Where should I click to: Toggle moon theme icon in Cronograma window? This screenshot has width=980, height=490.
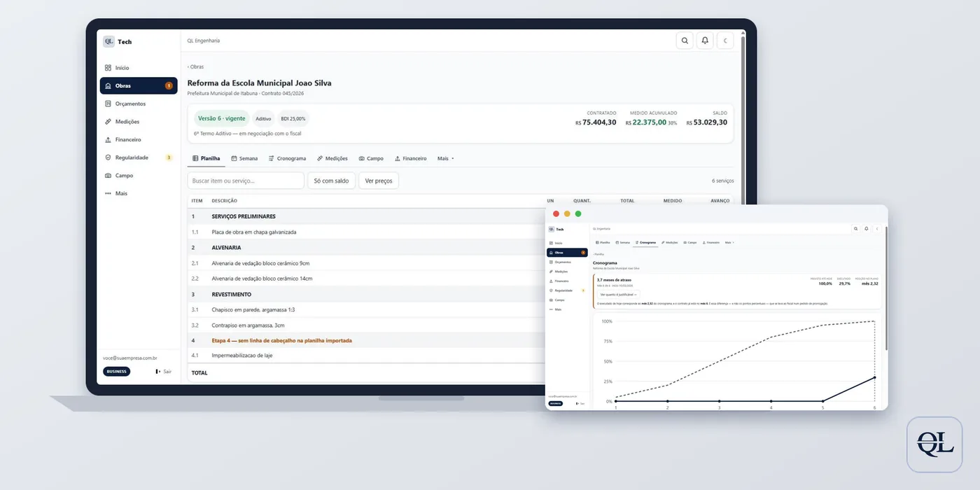click(x=877, y=228)
